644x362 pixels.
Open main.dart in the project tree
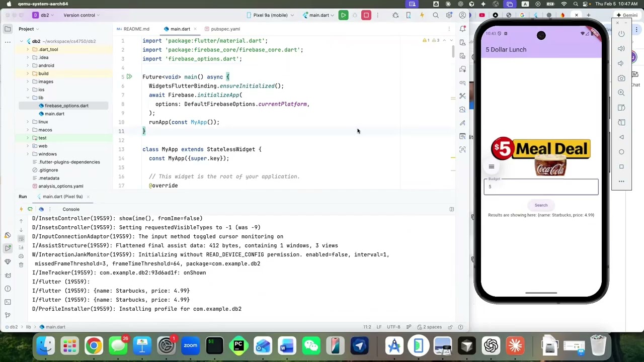(x=54, y=114)
